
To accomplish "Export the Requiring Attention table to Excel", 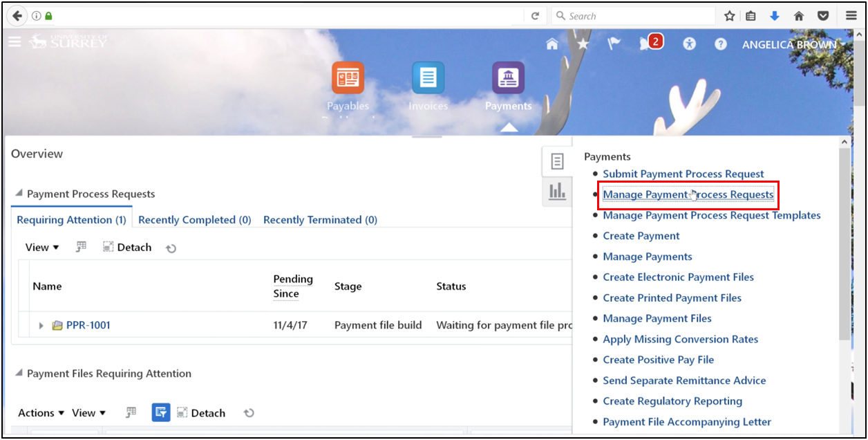I will point(81,246).
